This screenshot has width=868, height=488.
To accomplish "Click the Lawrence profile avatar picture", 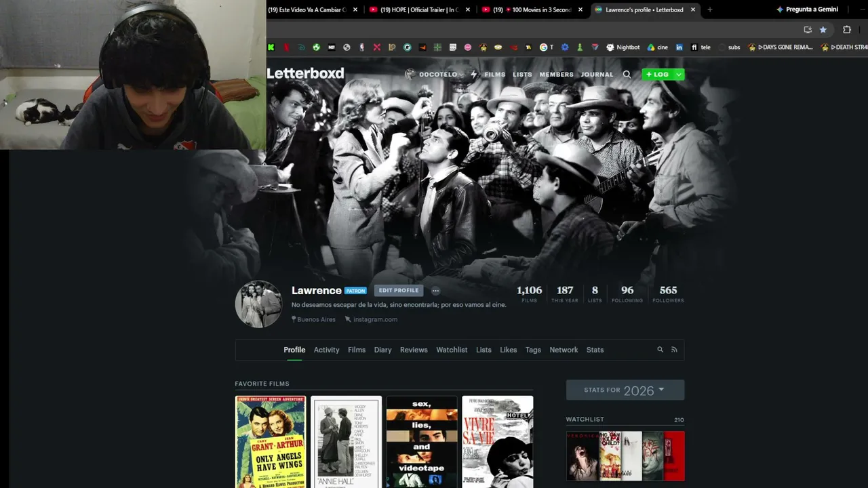I will [x=258, y=304].
